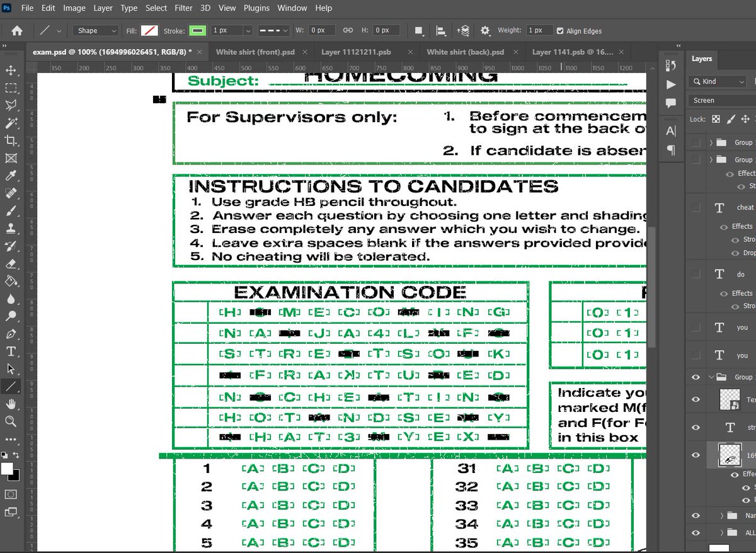Open the Paragraph panel icon
Screen dimensions: 756x553
tap(670, 150)
